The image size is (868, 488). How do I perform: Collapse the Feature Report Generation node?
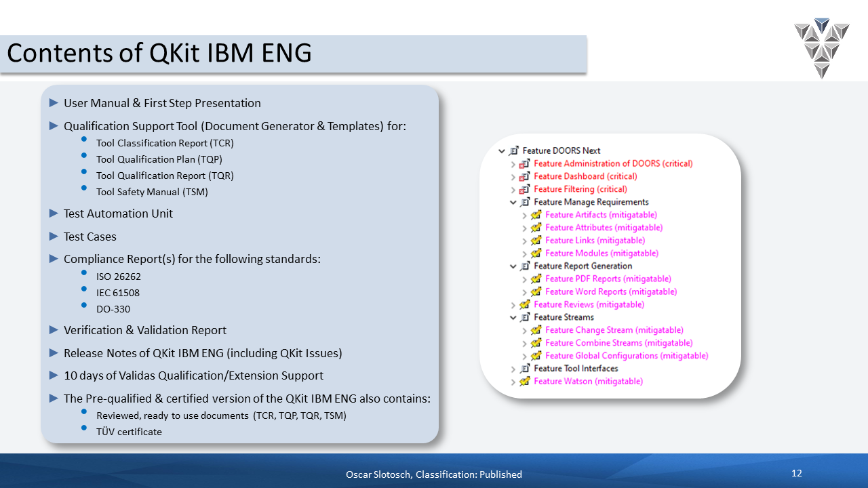(x=513, y=266)
